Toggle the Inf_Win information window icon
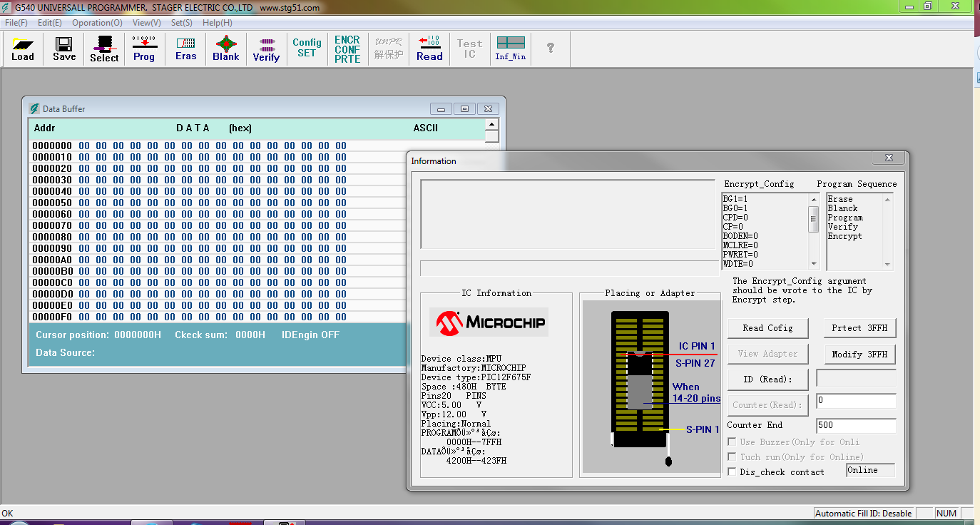The height and width of the screenshot is (525, 980). coord(511,49)
